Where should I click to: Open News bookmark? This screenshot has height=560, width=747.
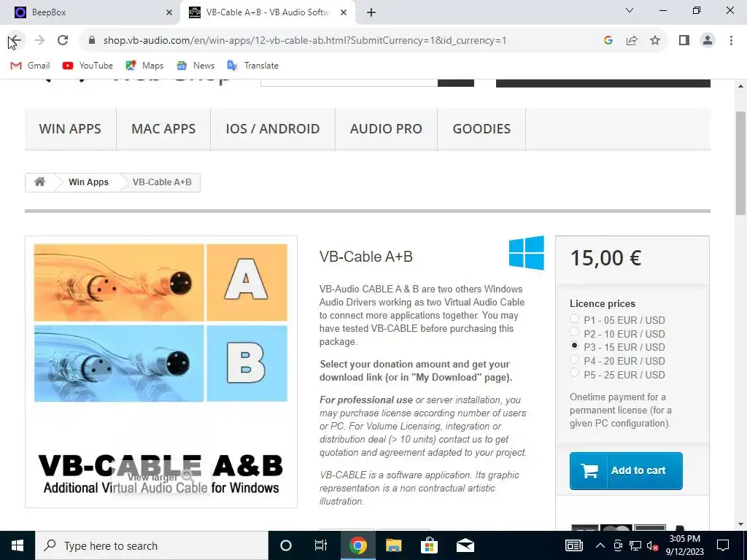point(196,65)
